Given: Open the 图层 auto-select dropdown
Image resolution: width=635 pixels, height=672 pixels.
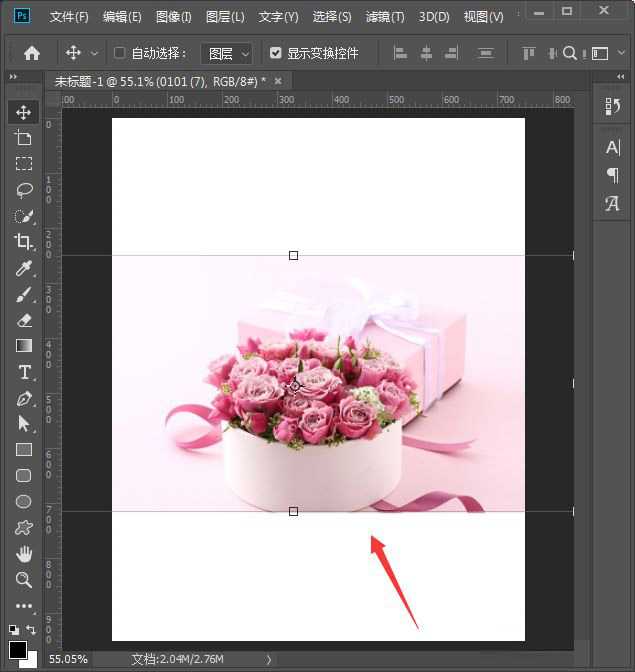Looking at the screenshot, I should (226, 53).
